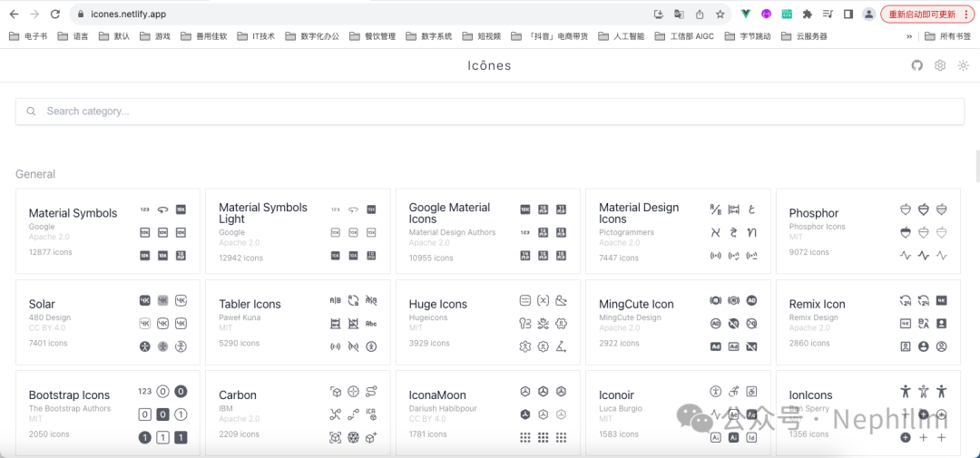Open the Bootstrap Icons collection
Screen dimensions: 980x458
pyautogui.click(x=107, y=413)
